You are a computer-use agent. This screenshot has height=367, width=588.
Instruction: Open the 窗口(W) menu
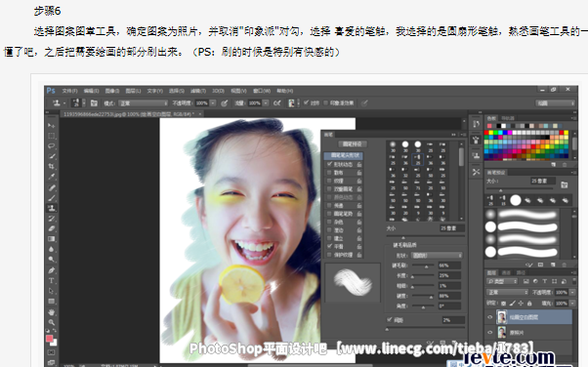(262, 91)
